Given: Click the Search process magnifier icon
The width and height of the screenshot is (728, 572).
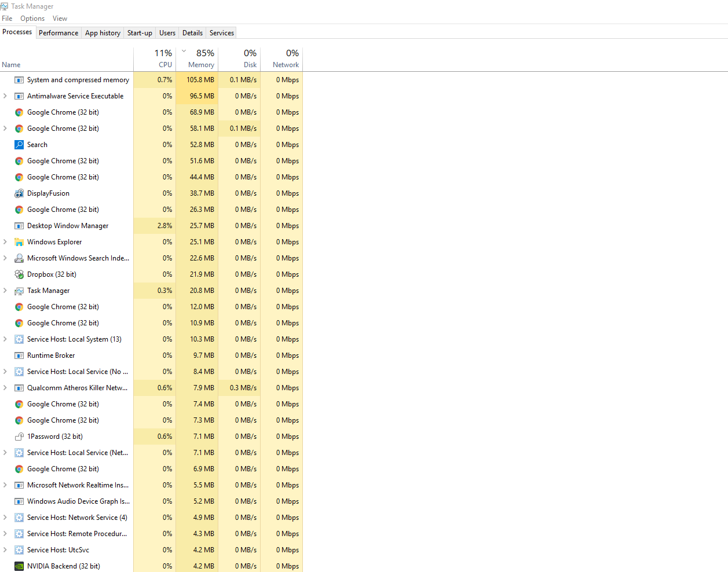Looking at the screenshot, I should [x=19, y=145].
